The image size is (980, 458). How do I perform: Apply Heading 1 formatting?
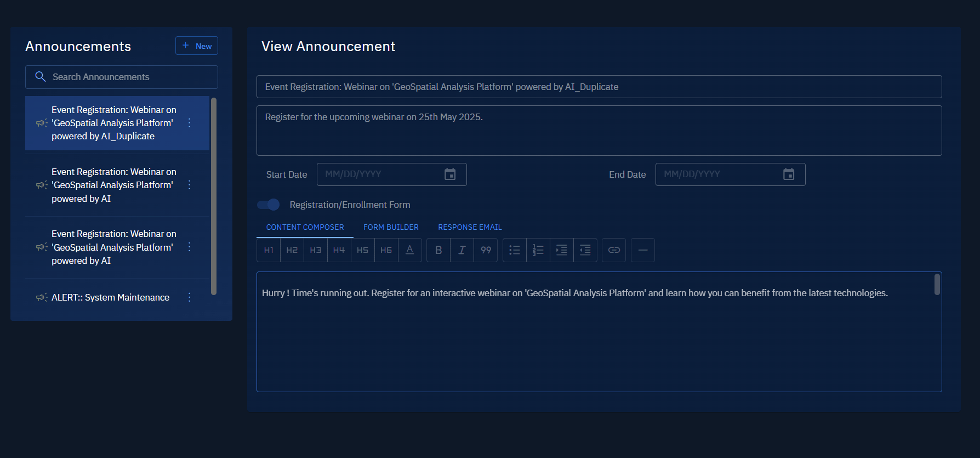[269, 250]
